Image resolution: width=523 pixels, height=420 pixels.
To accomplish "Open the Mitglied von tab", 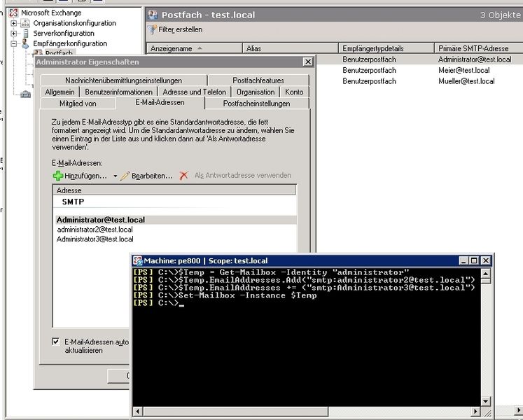I will [78, 104].
